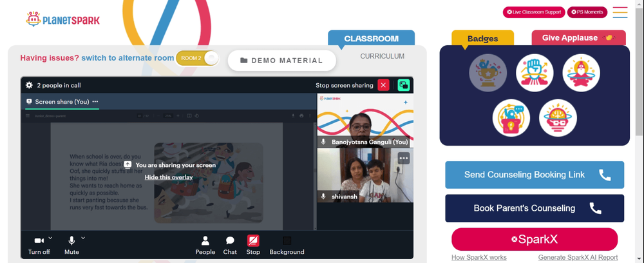Viewport: 644px width, 263px height.
Task: Zoom in the shared PDF
Action: [x=178, y=116]
